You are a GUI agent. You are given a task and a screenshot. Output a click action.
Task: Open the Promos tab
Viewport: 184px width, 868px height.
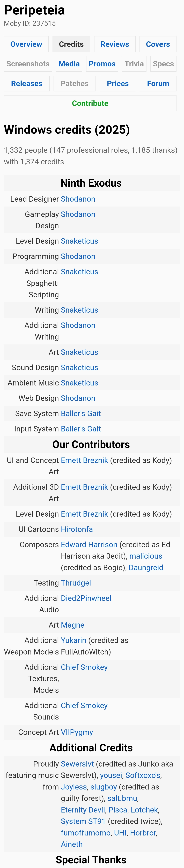pyautogui.click(x=102, y=64)
